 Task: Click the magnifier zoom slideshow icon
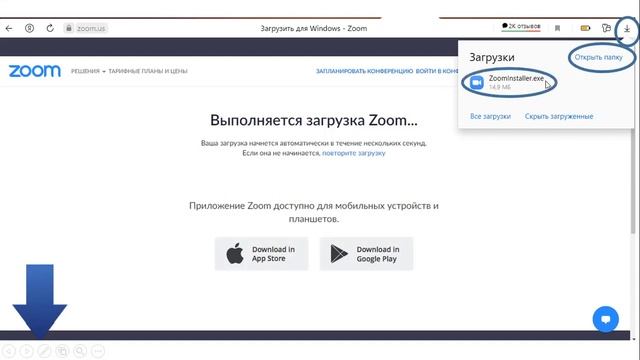click(x=80, y=351)
